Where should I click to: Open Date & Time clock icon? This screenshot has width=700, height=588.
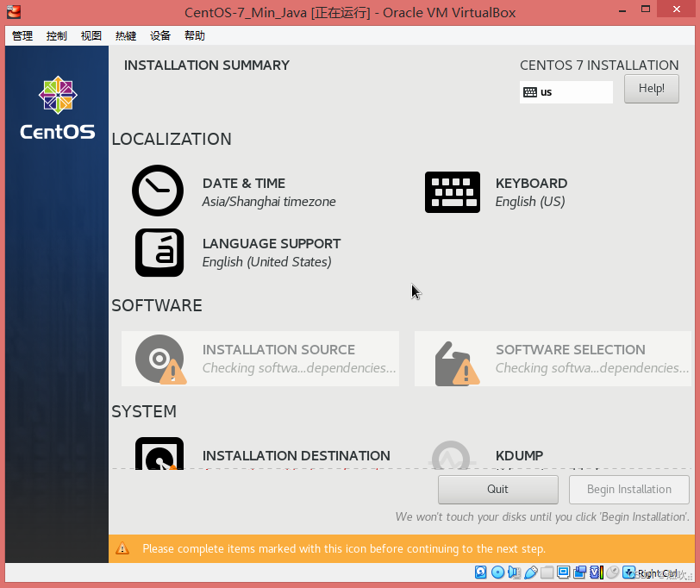tap(158, 191)
